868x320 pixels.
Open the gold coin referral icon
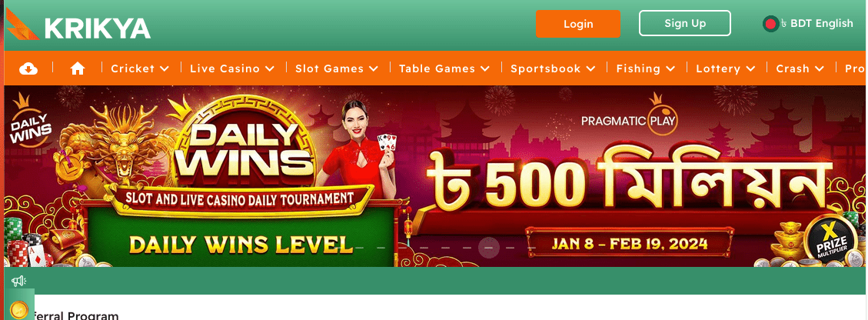19,311
